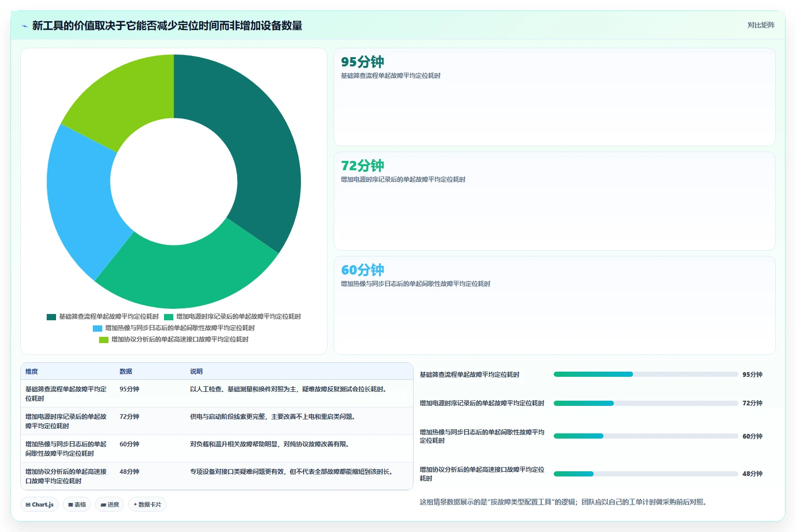Select the 60分钟 data card
The height and width of the screenshot is (532, 796).
pyautogui.click(x=554, y=305)
